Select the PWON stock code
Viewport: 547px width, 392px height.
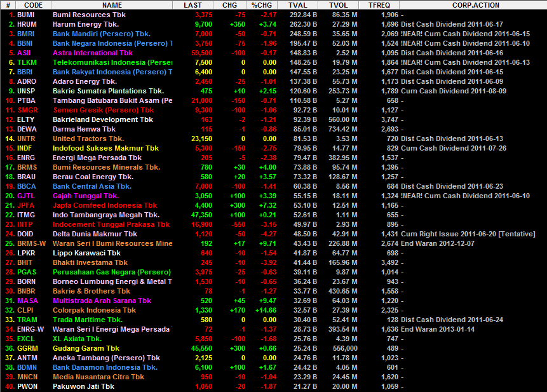(27, 386)
